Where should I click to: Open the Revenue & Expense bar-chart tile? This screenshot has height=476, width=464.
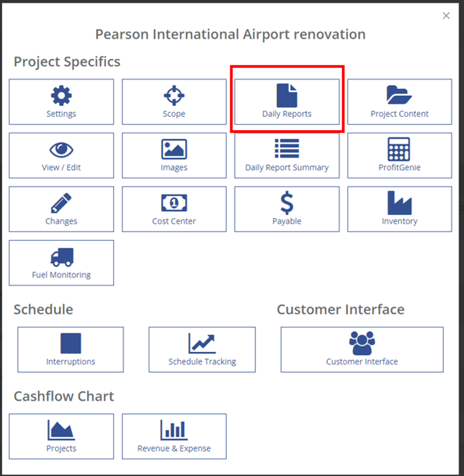174,436
